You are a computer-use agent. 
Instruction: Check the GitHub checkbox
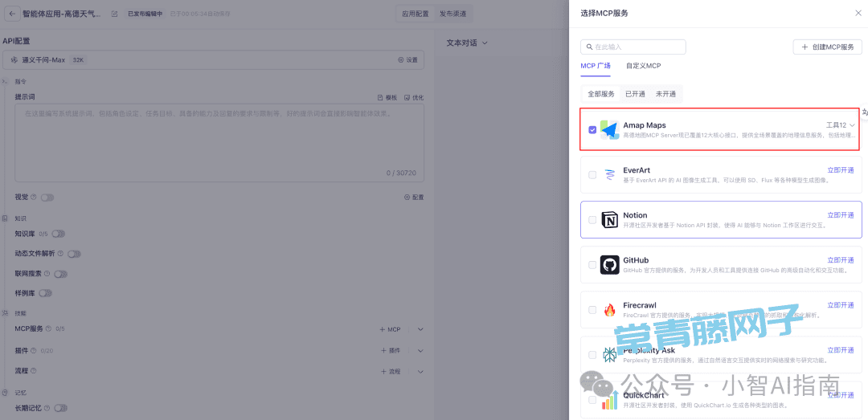pos(592,264)
